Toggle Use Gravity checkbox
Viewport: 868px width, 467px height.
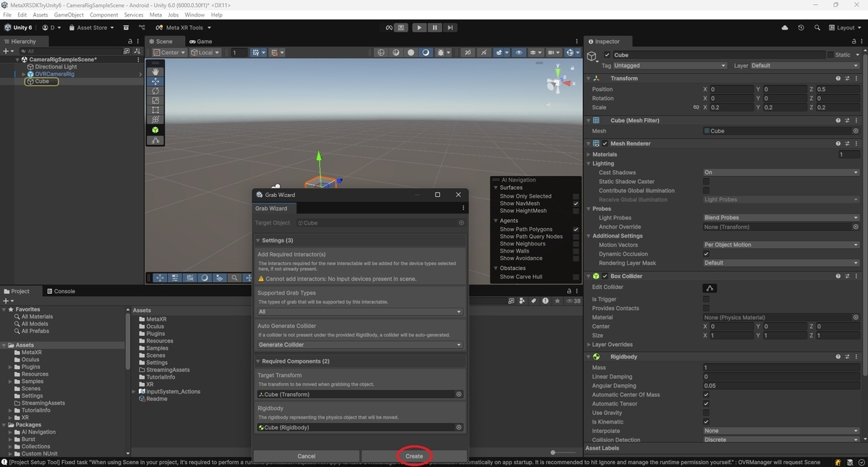coord(707,413)
